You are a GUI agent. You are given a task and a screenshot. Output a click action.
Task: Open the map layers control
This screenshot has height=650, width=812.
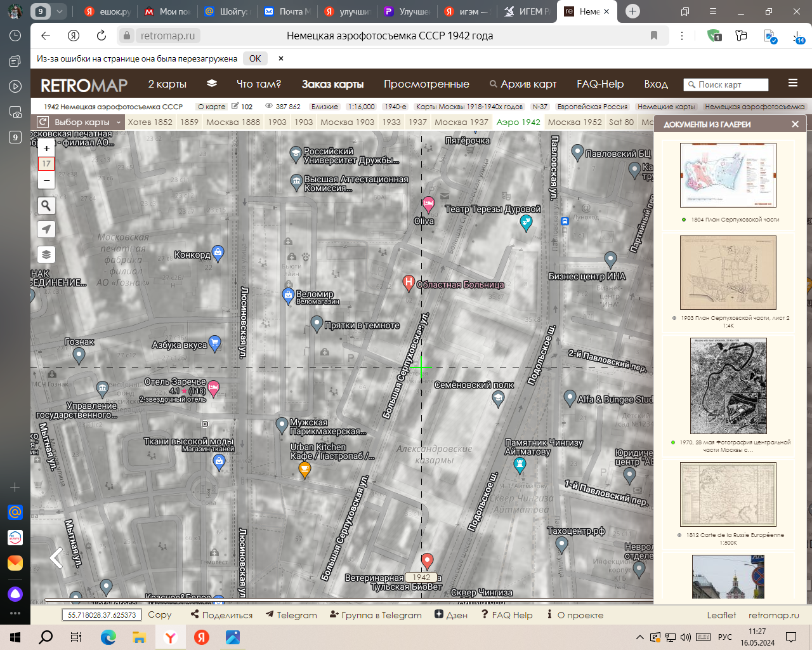pos(46,255)
